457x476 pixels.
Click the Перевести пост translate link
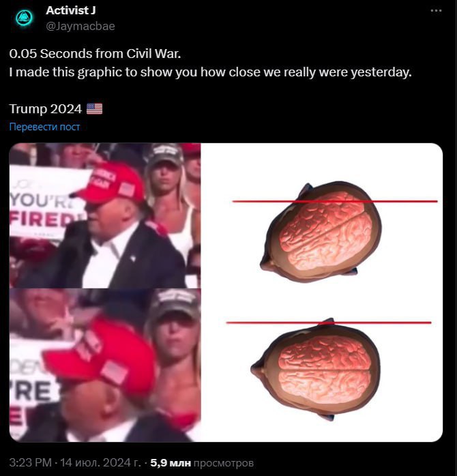click(44, 127)
